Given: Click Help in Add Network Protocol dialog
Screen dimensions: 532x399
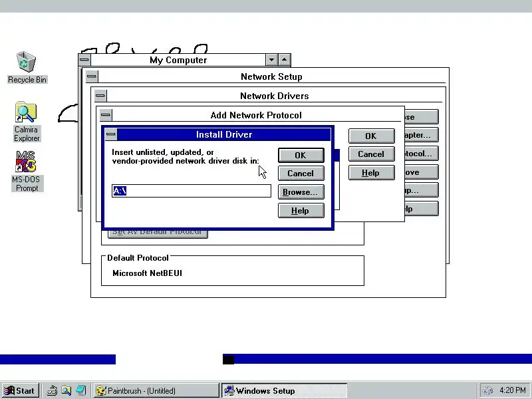Looking at the screenshot, I should tap(372, 173).
